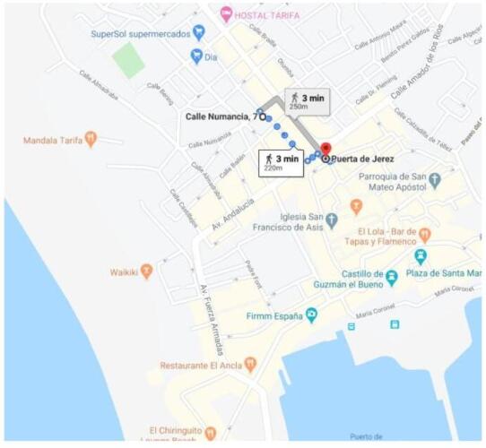486x448 pixels.
Task: Select El Lola Bar de Tapas pin
Action: [x=425, y=235]
